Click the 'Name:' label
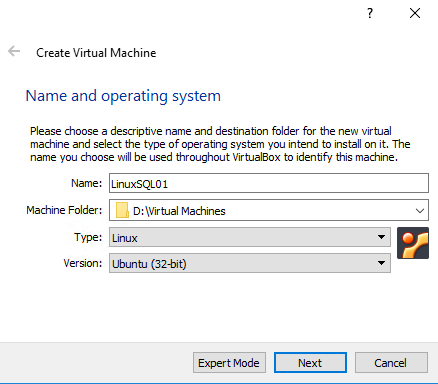 86,183
